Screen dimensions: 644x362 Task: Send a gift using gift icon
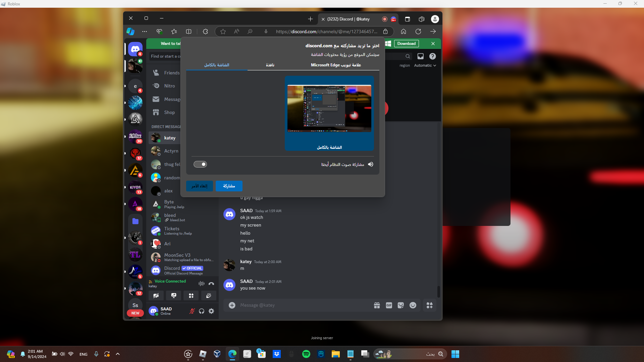(x=377, y=305)
